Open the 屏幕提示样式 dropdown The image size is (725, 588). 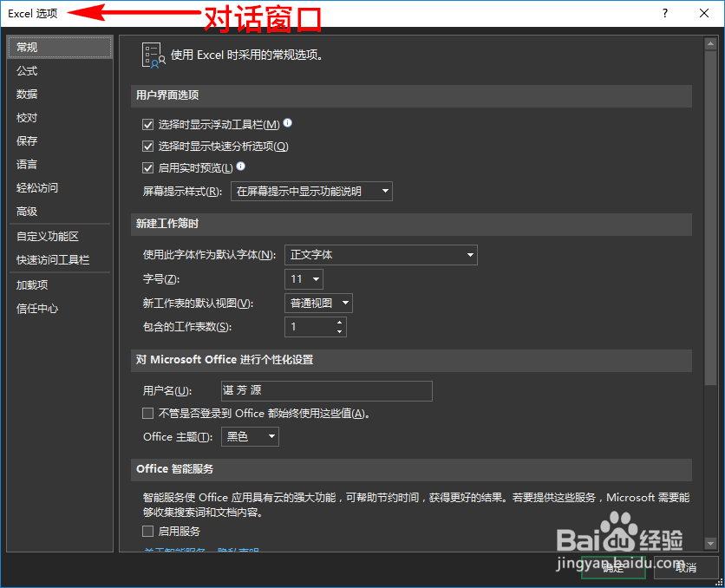point(311,192)
